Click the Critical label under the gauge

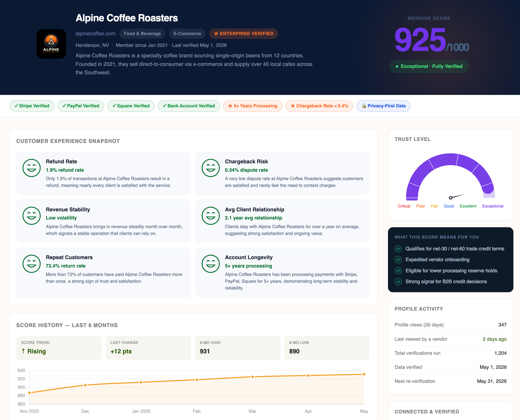click(x=404, y=206)
